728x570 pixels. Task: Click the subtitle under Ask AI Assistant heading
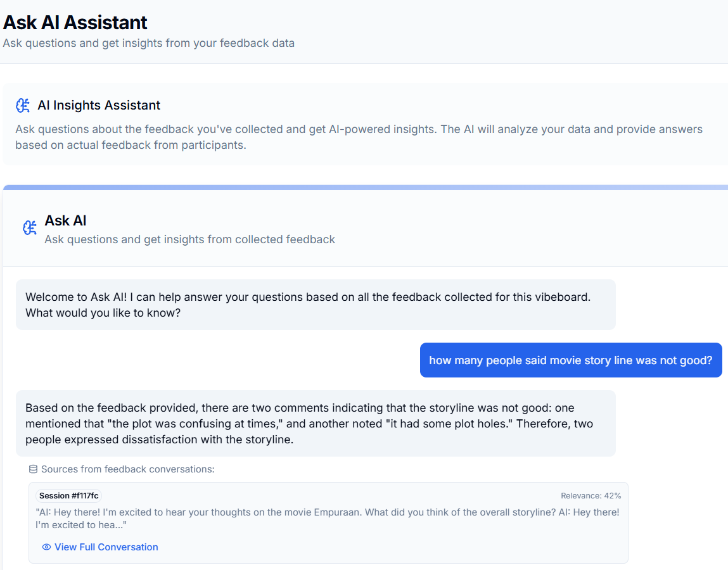pyautogui.click(x=148, y=43)
